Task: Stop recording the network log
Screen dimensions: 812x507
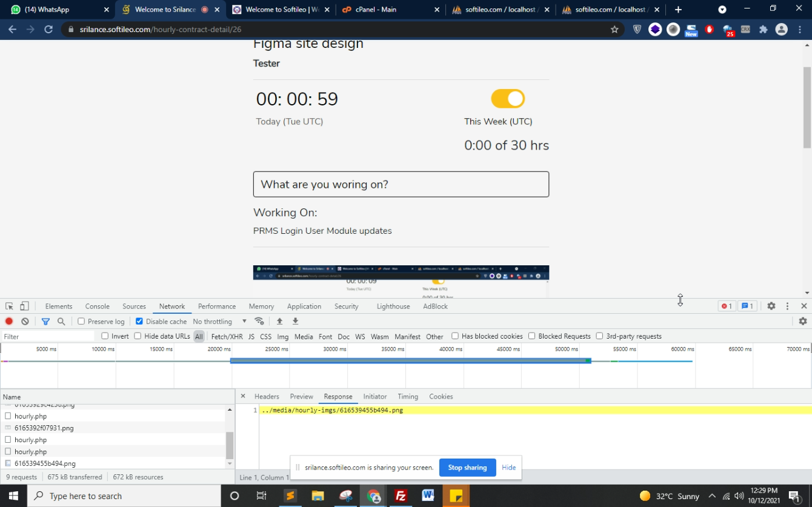Action: 9,322
